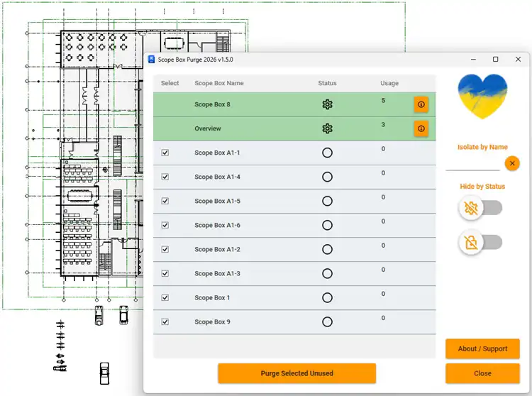Deselect the Scope Box 1 checkbox

165,297
